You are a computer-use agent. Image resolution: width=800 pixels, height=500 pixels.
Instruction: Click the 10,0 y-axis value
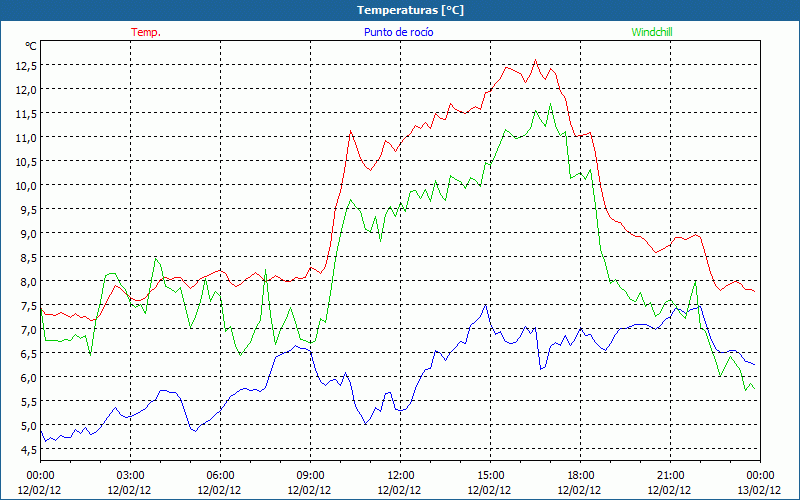[x=26, y=185]
